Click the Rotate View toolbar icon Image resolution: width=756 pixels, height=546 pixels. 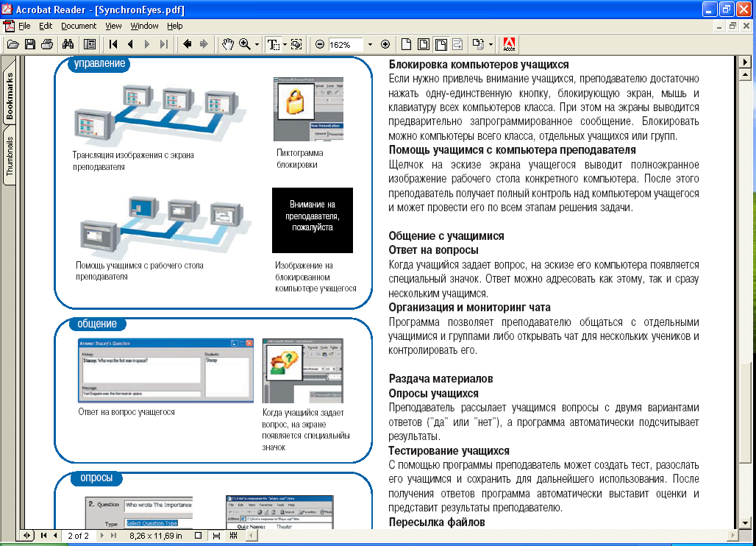click(x=478, y=44)
